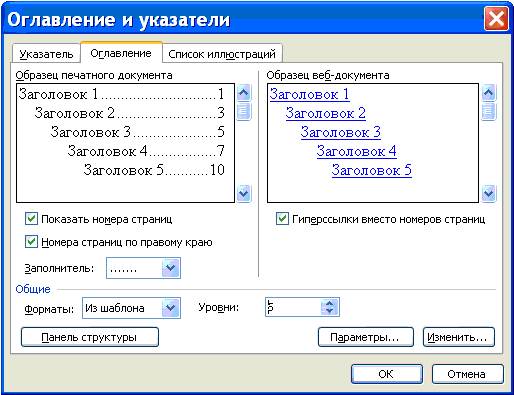Open the Список иллюстраций tab
The width and height of the screenshot is (514, 395).
click(222, 54)
